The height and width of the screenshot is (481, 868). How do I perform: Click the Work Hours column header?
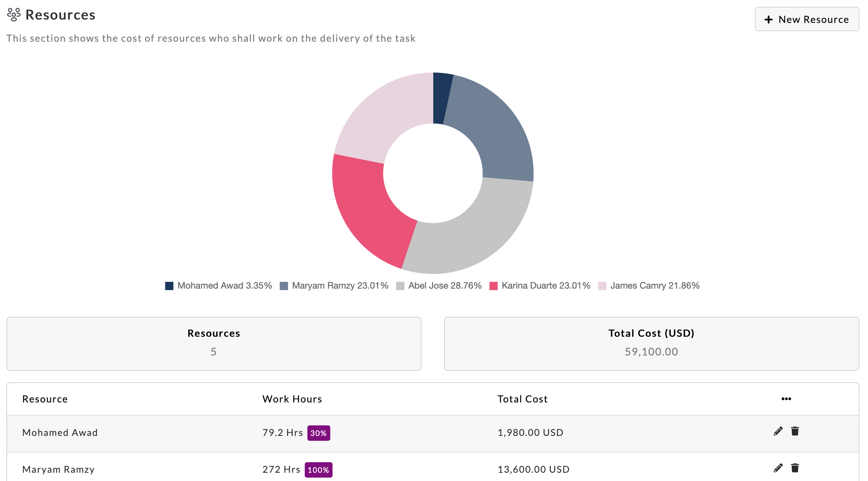pos(292,399)
